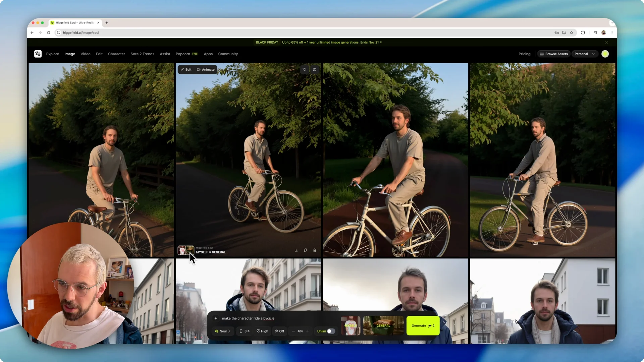Image resolution: width=644 pixels, height=362 pixels.
Task: Enable the High quality setting
Action: point(262,331)
